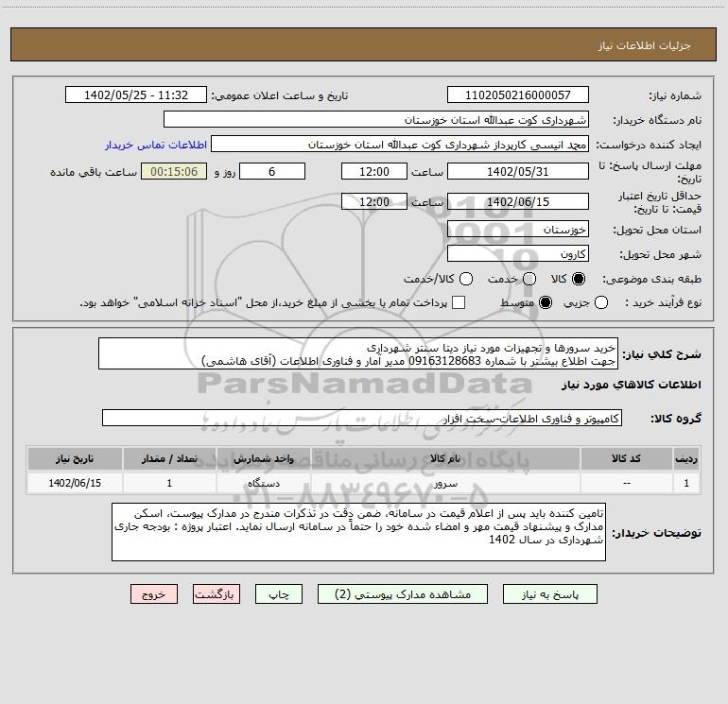Click اطلاعات کالاهای مورد نیاز heading
This screenshot has width=728, height=704.
click(631, 385)
